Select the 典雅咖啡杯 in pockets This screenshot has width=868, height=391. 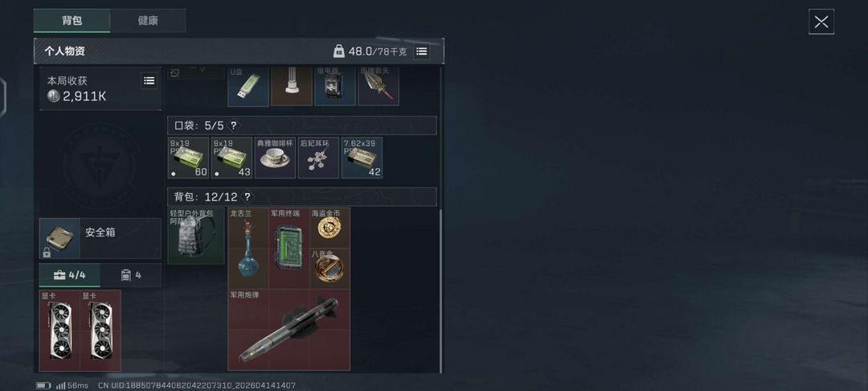click(275, 158)
